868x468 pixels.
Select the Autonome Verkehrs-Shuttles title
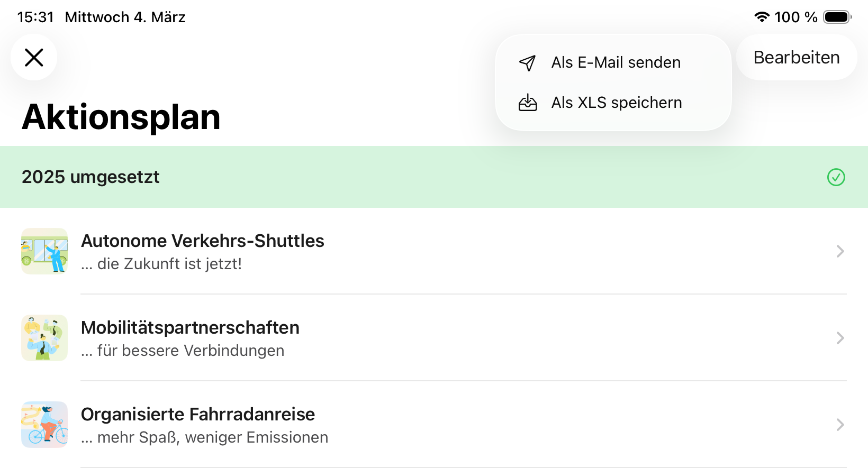202,241
